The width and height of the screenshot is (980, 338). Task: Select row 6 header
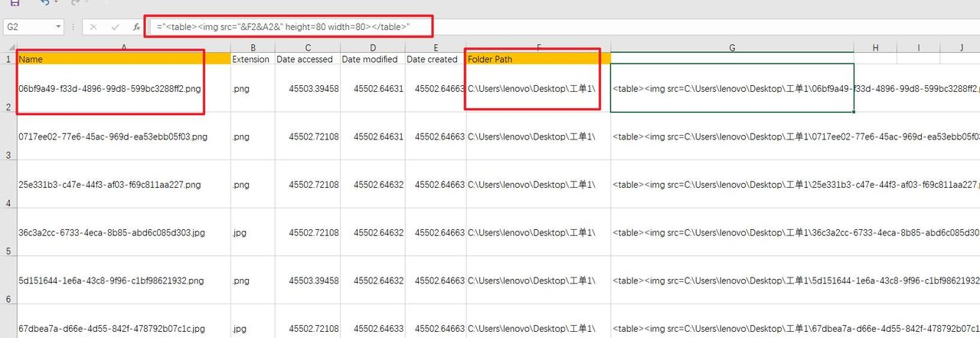click(x=8, y=281)
